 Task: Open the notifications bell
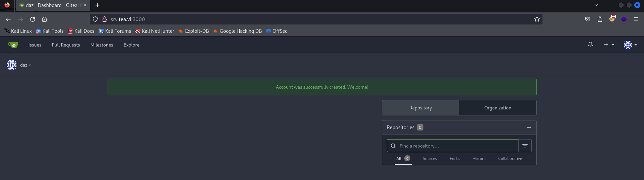pyautogui.click(x=590, y=44)
